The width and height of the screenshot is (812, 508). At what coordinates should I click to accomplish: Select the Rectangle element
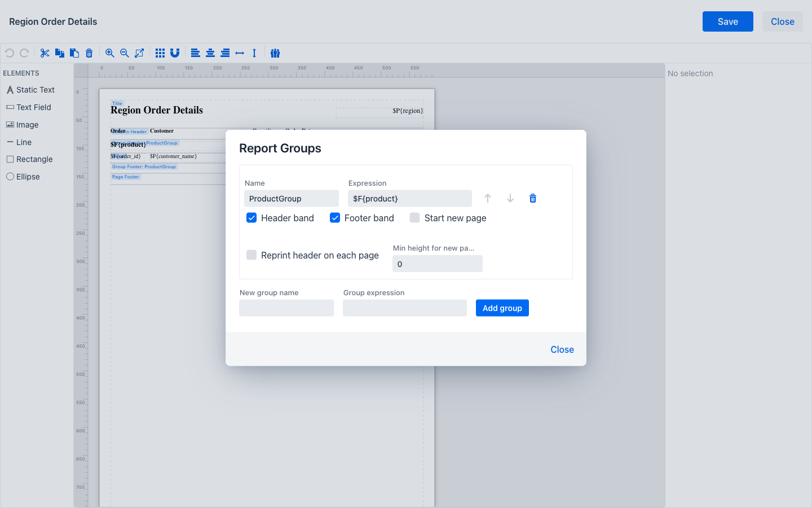pyautogui.click(x=29, y=159)
